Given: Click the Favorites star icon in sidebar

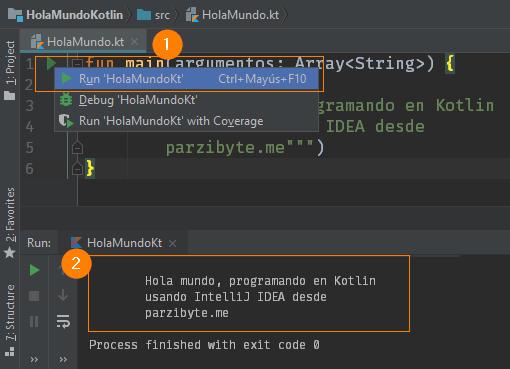Looking at the screenshot, I should pyautogui.click(x=9, y=253).
